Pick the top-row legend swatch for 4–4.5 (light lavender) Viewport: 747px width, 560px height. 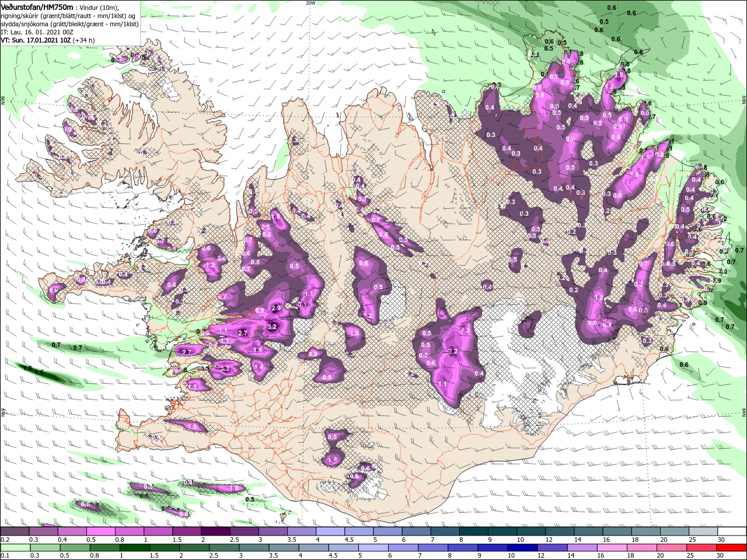(330, 531)
